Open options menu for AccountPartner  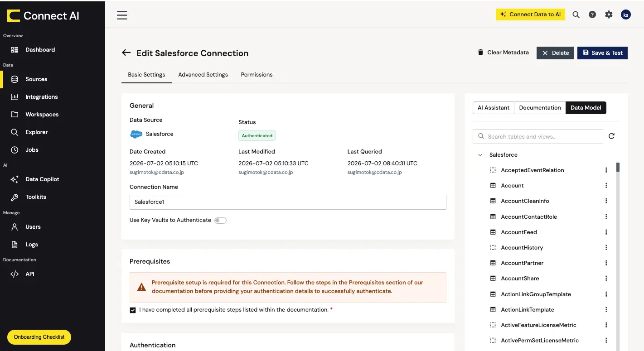point(606,263)
